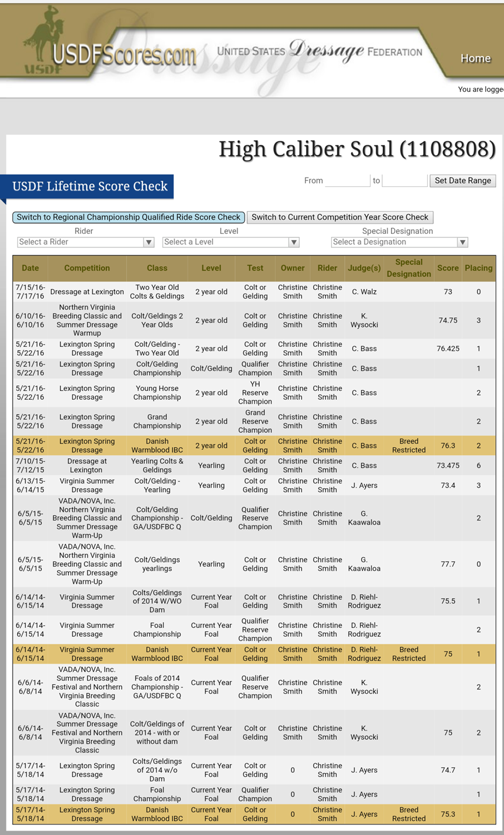Click the score 74.75 cell

point(448,321)
